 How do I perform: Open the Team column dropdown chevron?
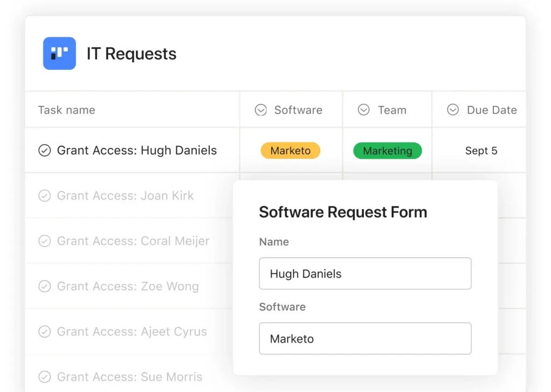point(364,110)
